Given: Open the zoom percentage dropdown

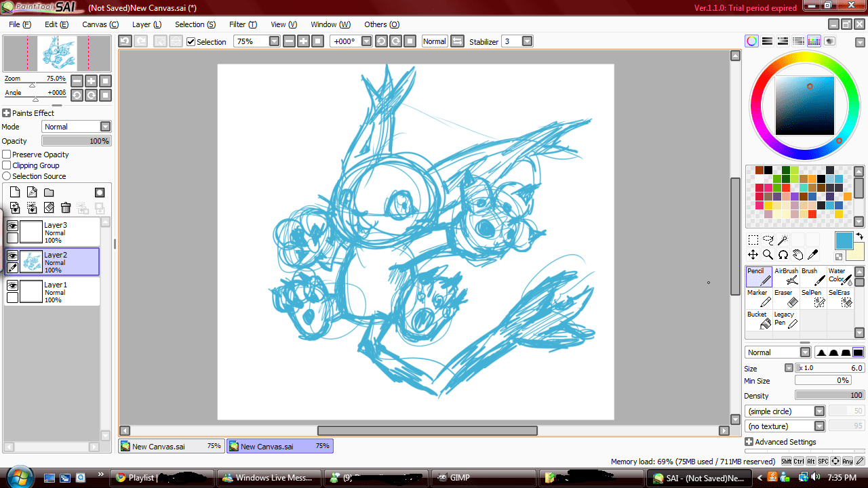Looking at the screenshot, I should pyautogui.click(x=274, y=41).
